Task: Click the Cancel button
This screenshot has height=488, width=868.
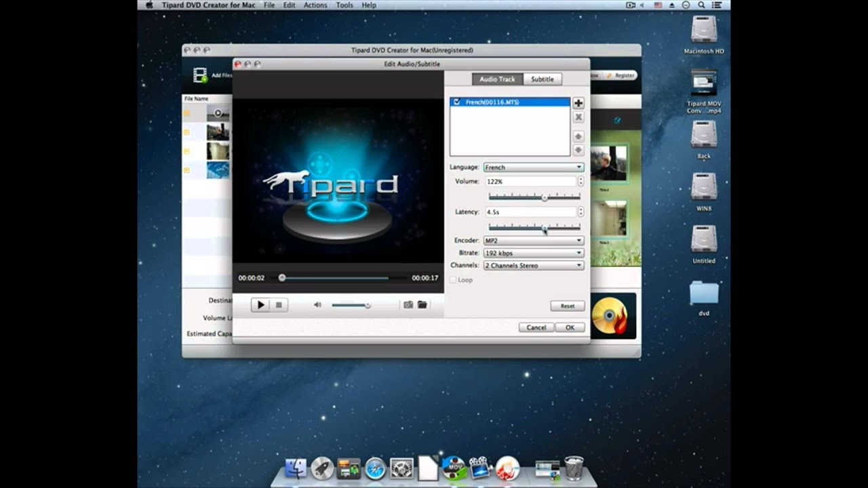Action: coord(536,327)
